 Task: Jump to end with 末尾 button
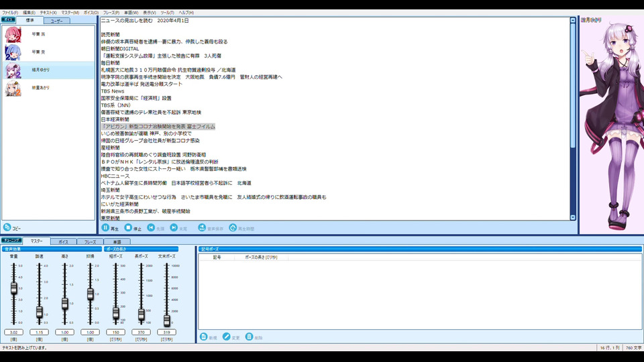(x=174, y=227)
